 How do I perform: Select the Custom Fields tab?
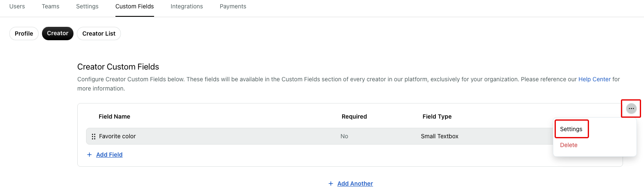pyautogui.click(x=135, y=6)
